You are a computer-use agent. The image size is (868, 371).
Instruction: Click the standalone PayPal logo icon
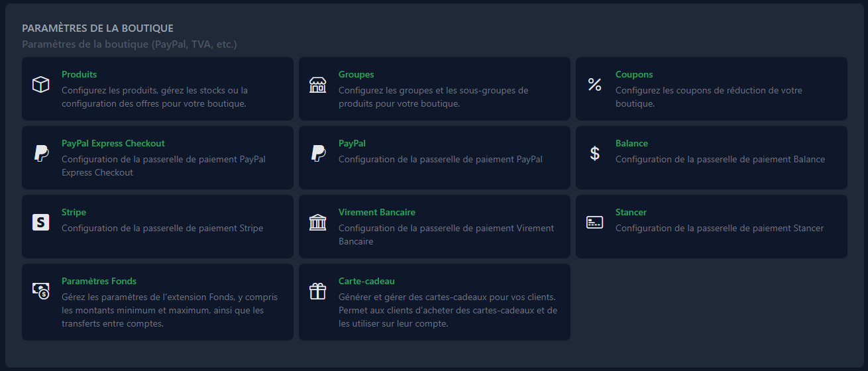click(318, 154)
